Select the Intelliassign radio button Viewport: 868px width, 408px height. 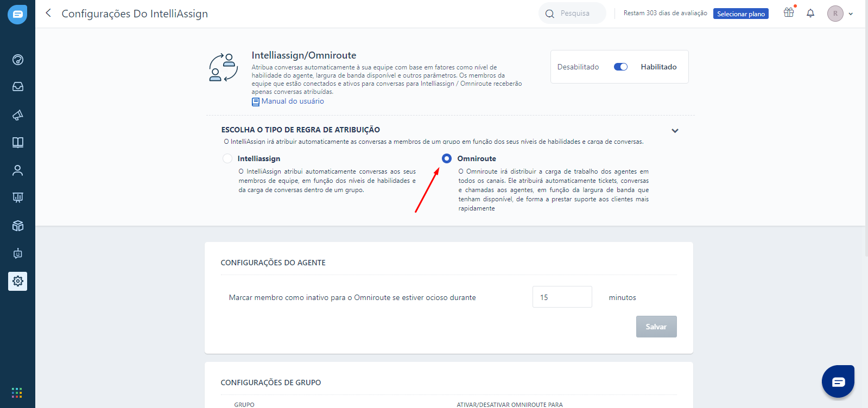(227, 158)
